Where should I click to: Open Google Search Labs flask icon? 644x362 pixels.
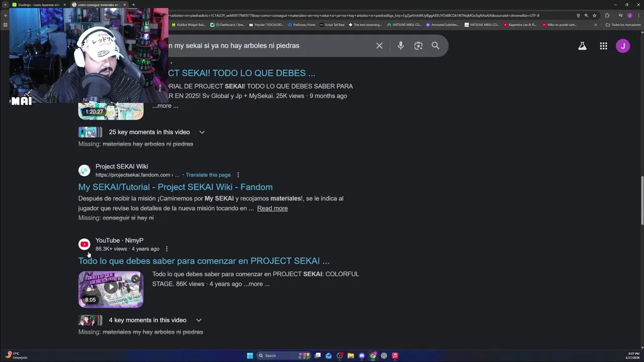(x=582, y=46)
